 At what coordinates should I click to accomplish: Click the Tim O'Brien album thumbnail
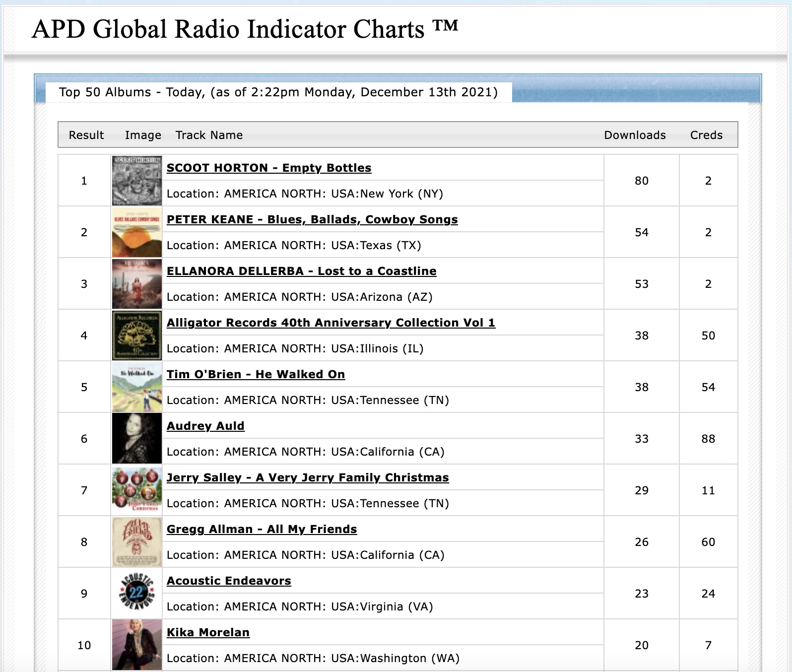pos(136,387)
